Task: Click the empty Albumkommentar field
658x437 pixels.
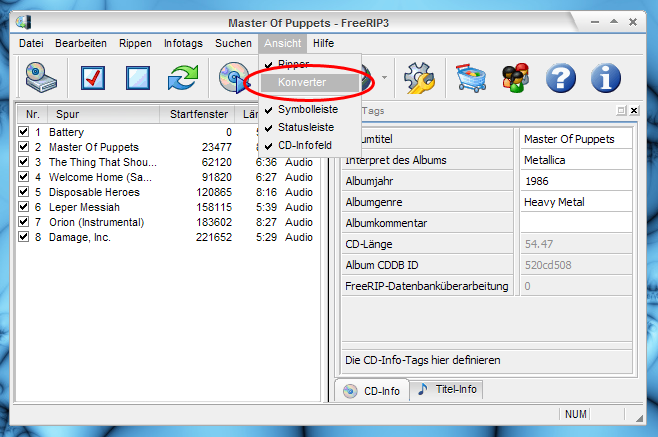Action: pos(576,223)
